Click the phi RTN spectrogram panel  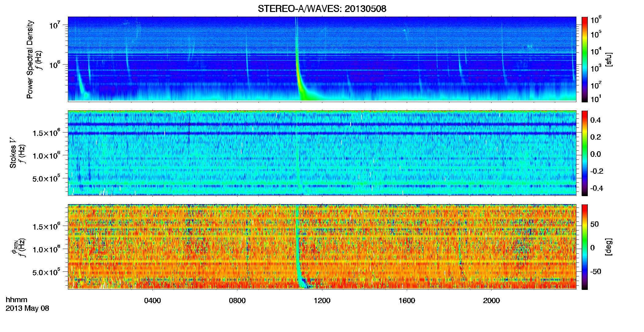click(322, 247)
